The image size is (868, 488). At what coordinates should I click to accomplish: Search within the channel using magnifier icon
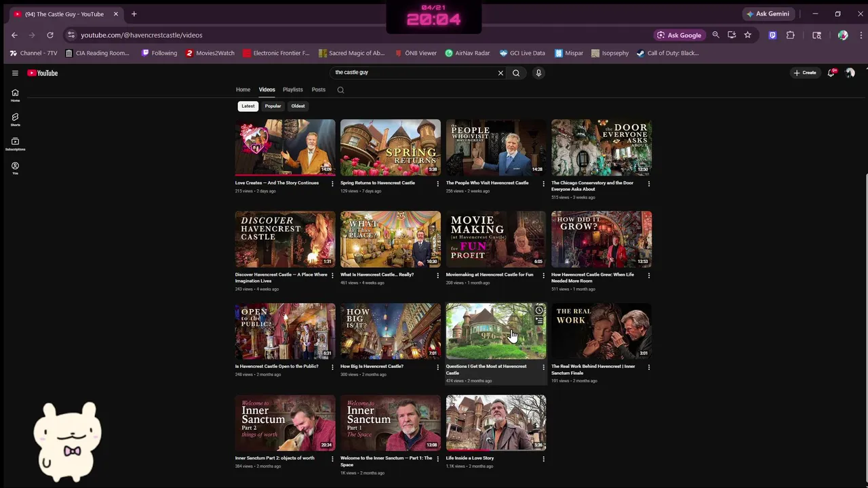[x=340, y=89]
